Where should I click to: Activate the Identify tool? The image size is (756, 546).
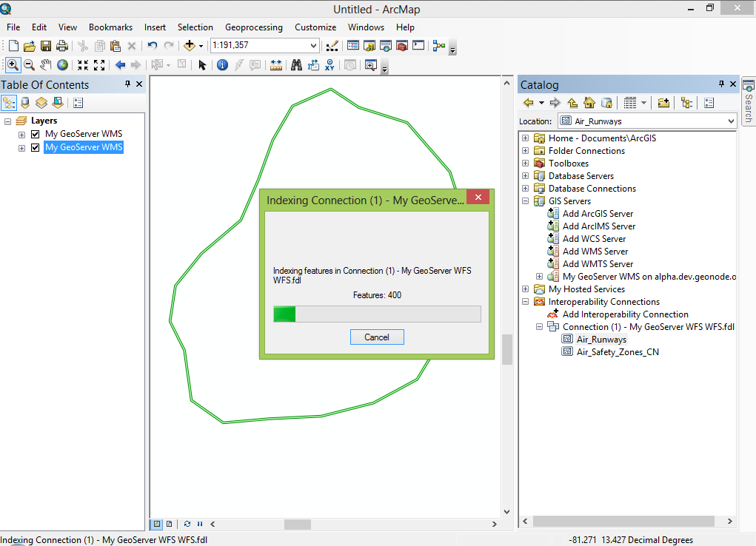click(x=222, y=65)
